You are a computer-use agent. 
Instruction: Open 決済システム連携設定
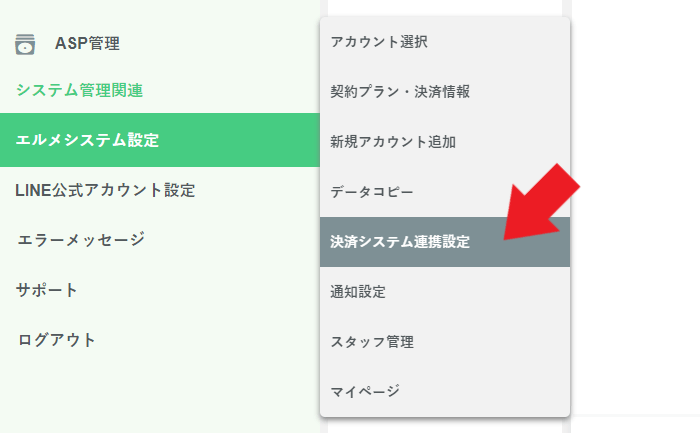point(400,242)
